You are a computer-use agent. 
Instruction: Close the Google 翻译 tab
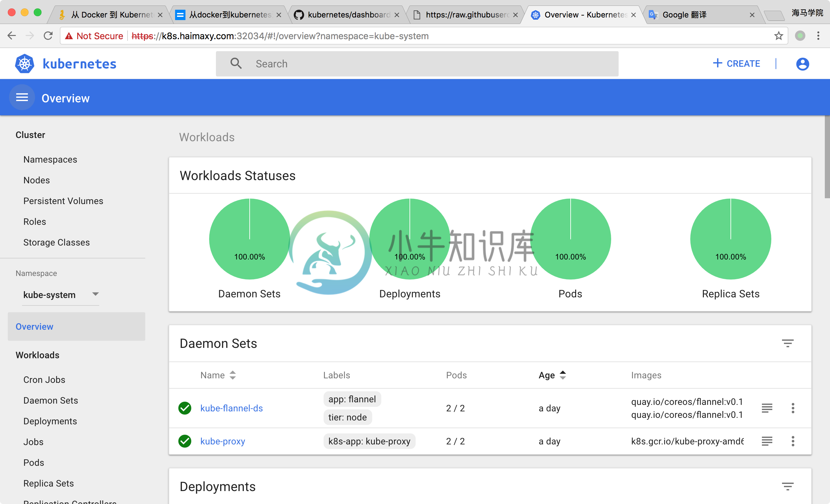[x=752, y=15]
